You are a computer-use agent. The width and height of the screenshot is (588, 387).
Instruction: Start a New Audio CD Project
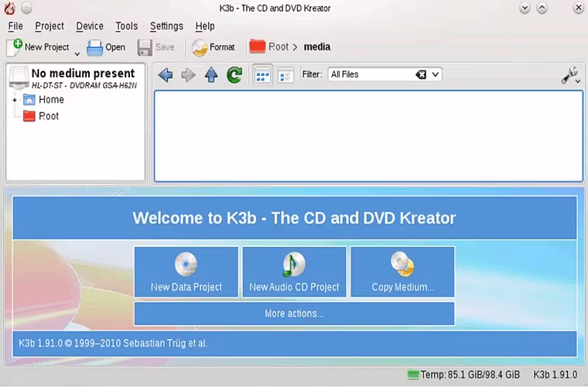coord(294,272)
